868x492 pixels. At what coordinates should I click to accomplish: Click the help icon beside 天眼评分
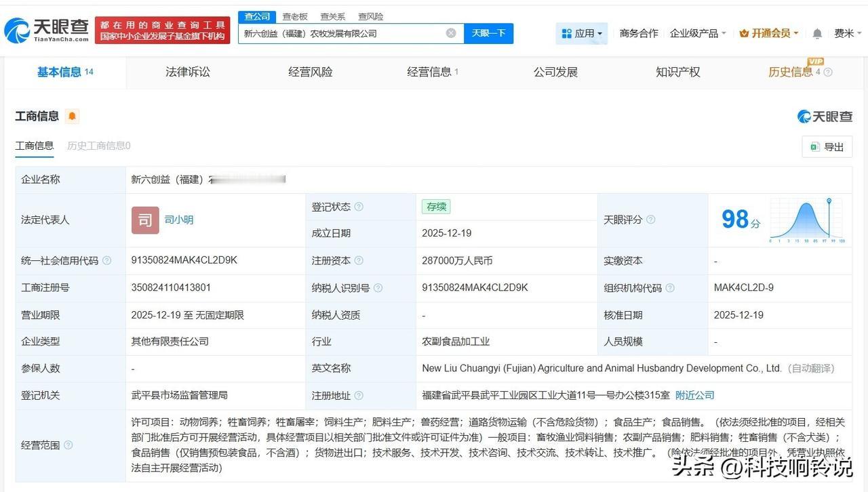pyautogui.click(x=650, y=220)
